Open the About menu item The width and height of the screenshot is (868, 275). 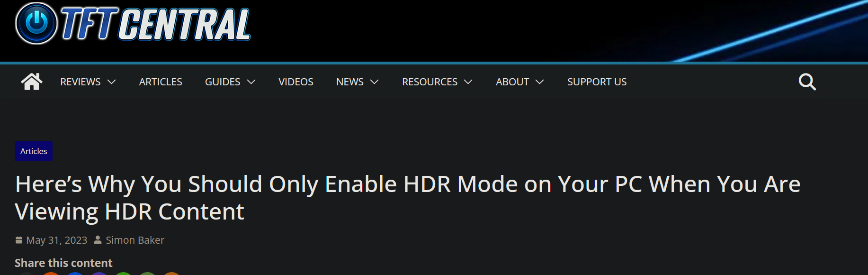(x=512, y=82)
